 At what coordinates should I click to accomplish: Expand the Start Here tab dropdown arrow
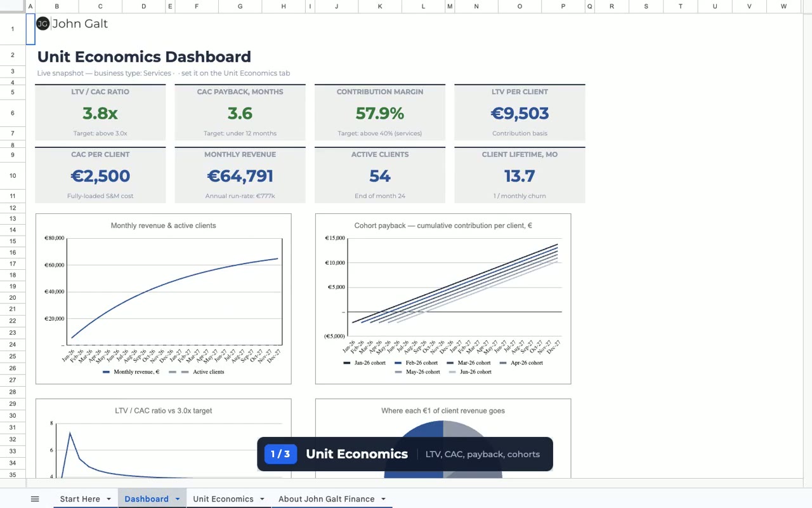[x=108, y=499]
